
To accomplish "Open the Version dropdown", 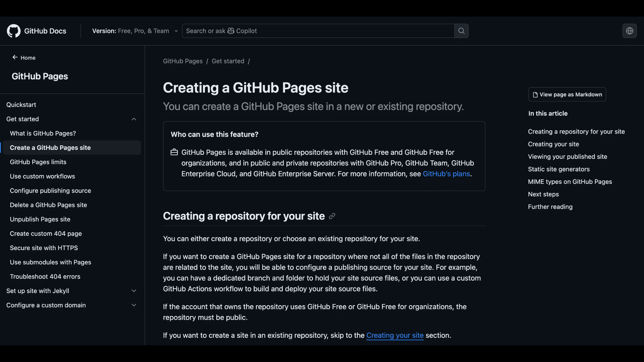I will [x=176, y=31].
